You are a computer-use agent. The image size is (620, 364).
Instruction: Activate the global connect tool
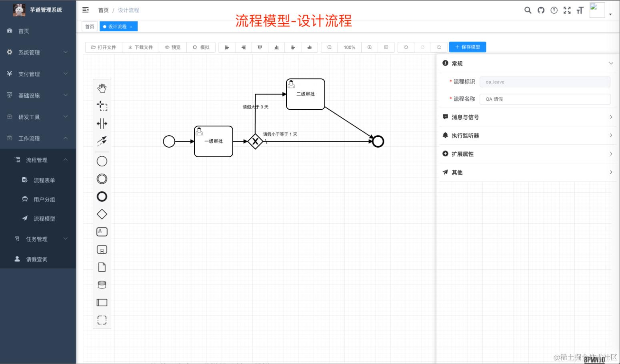point(102,140)
